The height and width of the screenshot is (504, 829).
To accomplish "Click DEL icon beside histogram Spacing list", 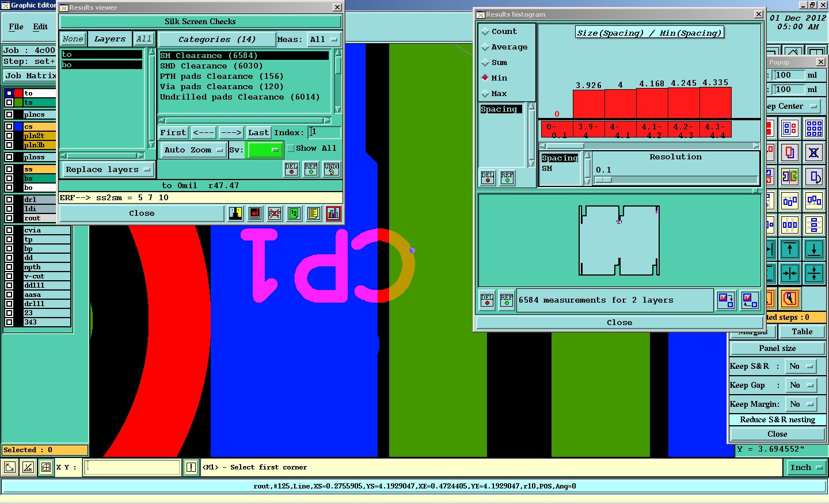I will tap(488, 178).
